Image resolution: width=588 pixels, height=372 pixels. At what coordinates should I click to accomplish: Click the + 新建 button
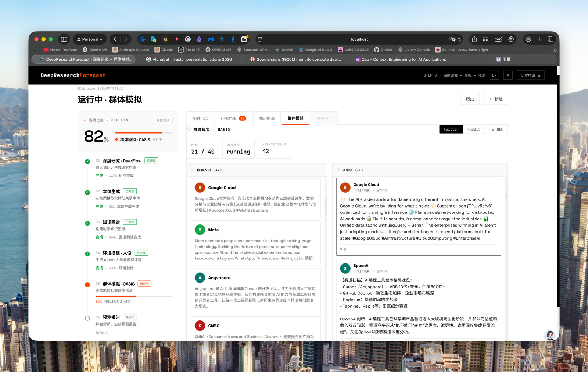(495, 99)
